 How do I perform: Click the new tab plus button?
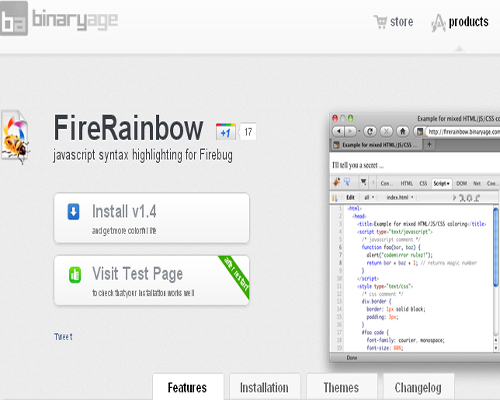pos(429,144)
